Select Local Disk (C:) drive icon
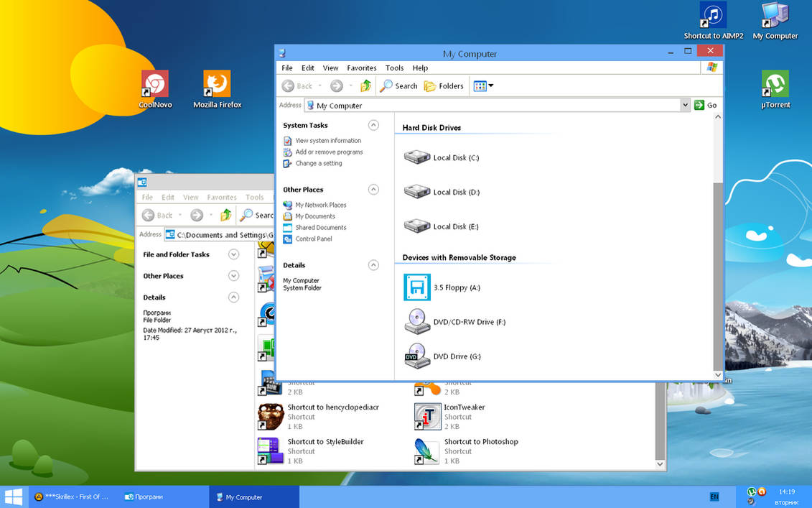 [x=417, y=157]
